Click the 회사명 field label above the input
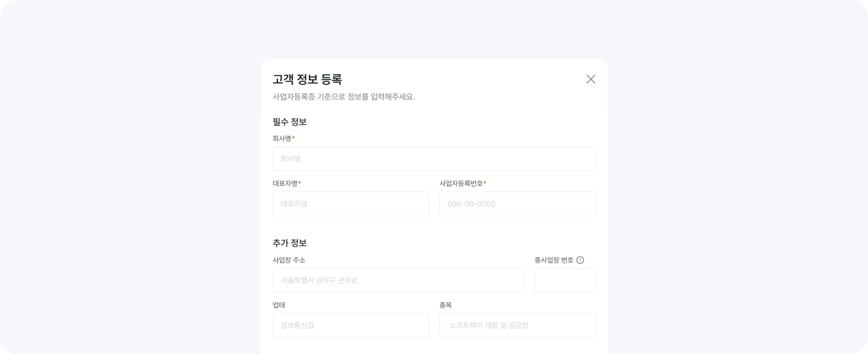This screenshot has width=868, height=354. 282,138
